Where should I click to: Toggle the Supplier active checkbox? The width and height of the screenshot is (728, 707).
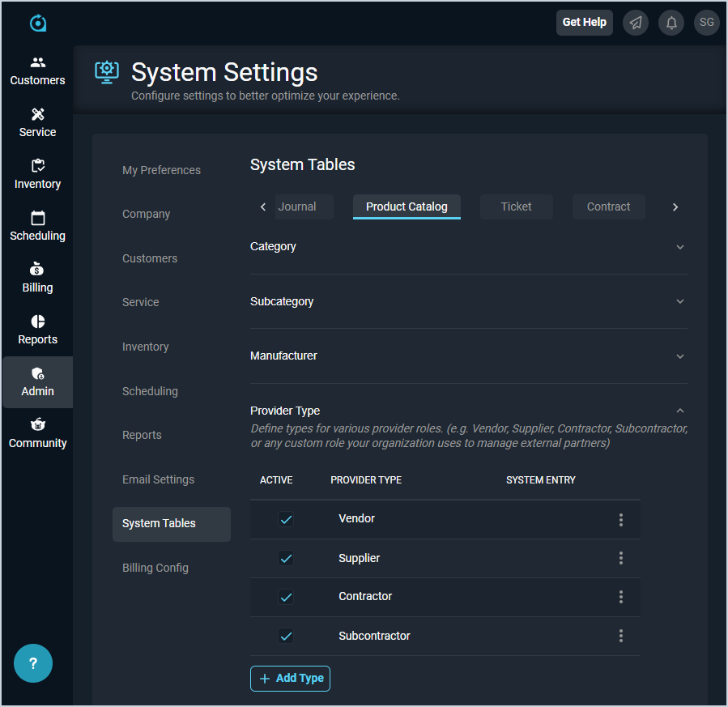pyautogui.click(x=286, y=558)
